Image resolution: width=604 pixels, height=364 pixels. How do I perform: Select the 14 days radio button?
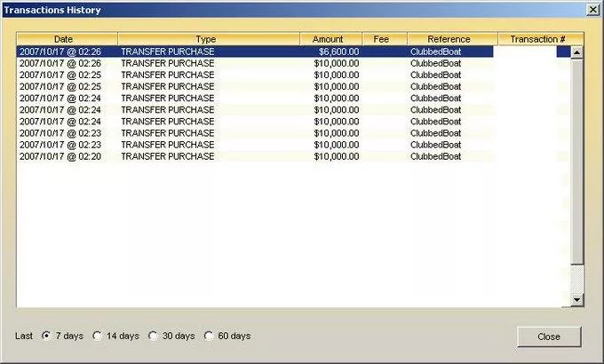click(x=97, y=336)
